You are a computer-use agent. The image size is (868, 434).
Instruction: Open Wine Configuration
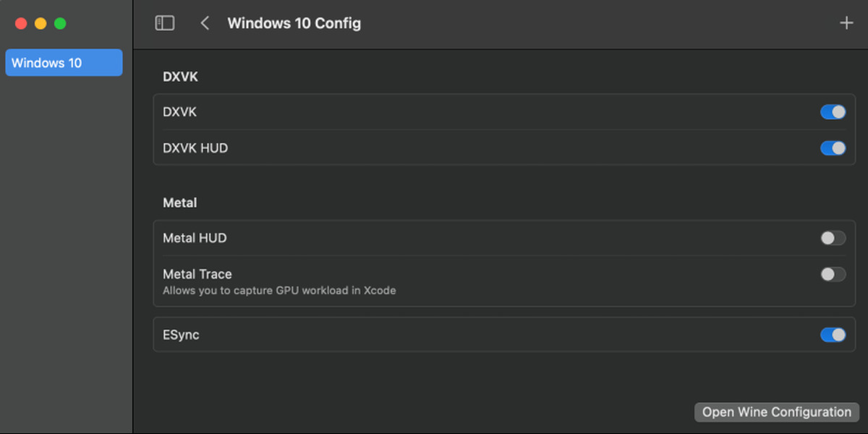[777, 412]
